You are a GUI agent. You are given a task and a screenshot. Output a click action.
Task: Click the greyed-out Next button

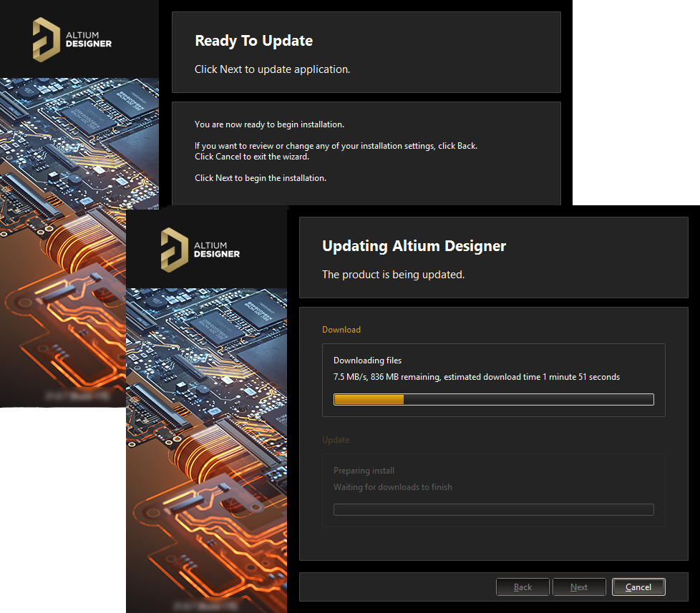(x=579, y=587)
